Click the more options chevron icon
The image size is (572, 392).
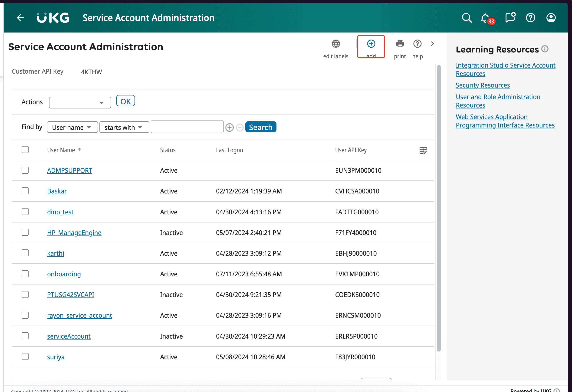432,43
